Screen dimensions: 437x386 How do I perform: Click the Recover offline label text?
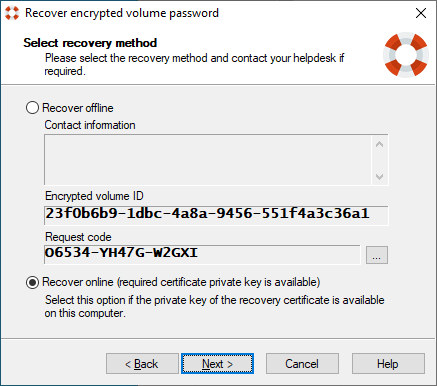[78, 108]
